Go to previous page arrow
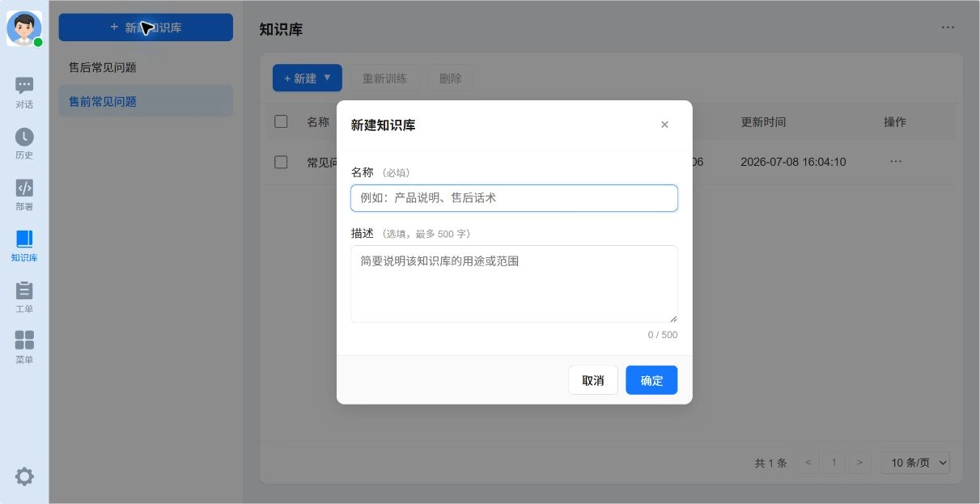Screen dimensions: 980x504 (808, 463)
